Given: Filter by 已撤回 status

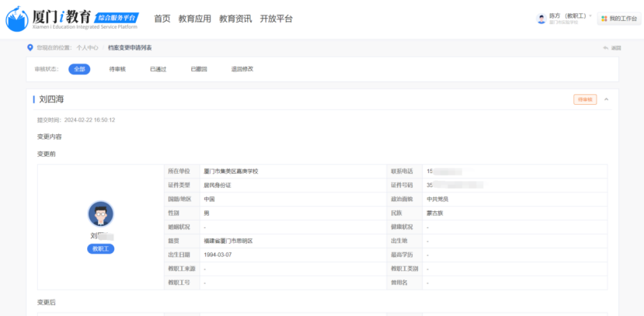Looking at the screenshot, I should click(200, 69).
